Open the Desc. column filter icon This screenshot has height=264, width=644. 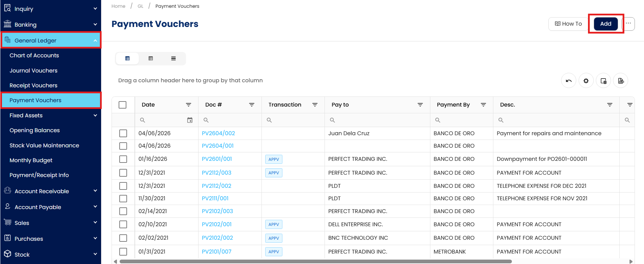click(x=610, y=105)
